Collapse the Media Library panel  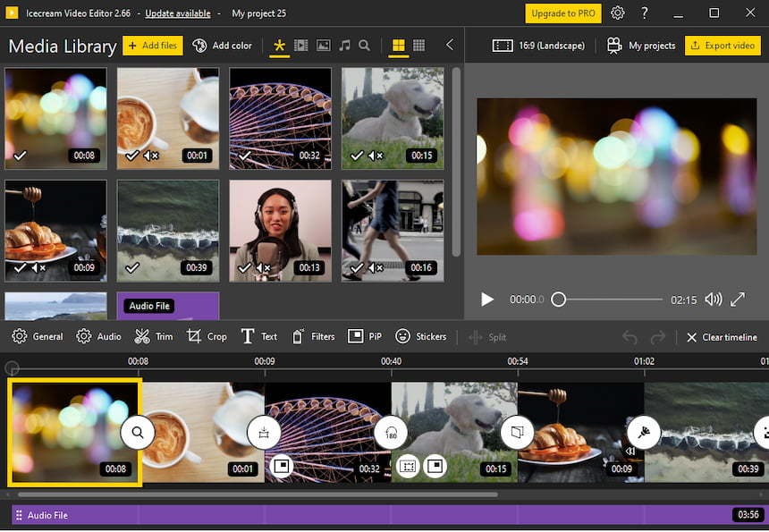pyautogui.click(x=449, y=46)
